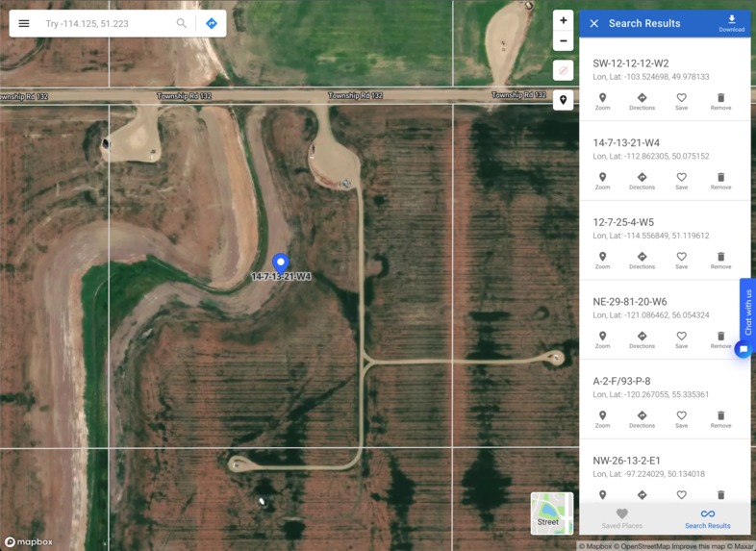Open the Mapbox logo link
This screenshot has height=551, width=756.
click(29, 541)
